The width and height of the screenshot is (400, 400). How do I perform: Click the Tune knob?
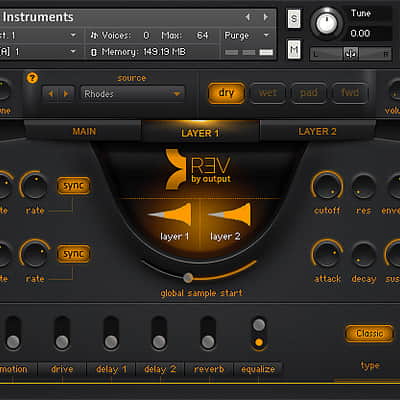tap(326, 23)
